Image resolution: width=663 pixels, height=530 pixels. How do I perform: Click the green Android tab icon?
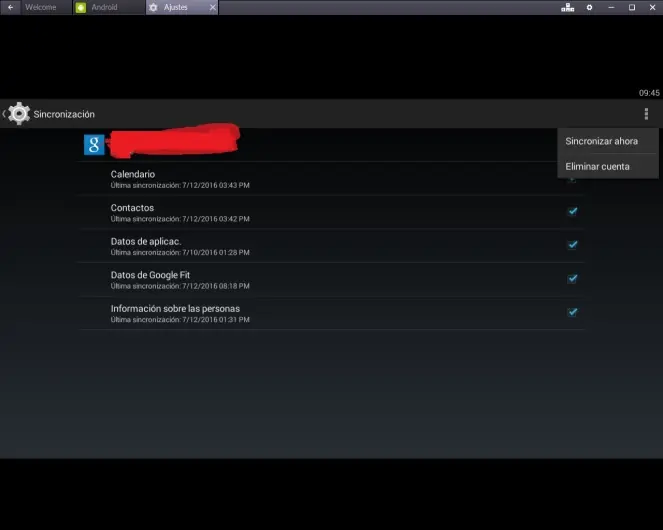point(81,7)
